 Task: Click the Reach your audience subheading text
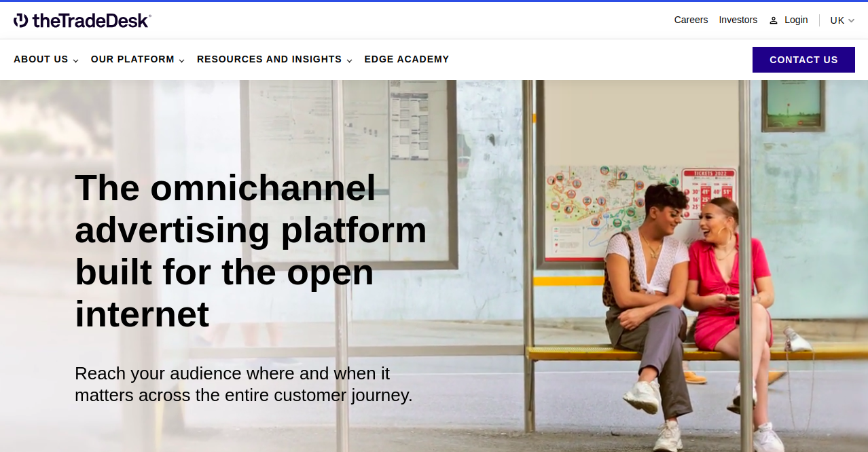click(243, 383)
